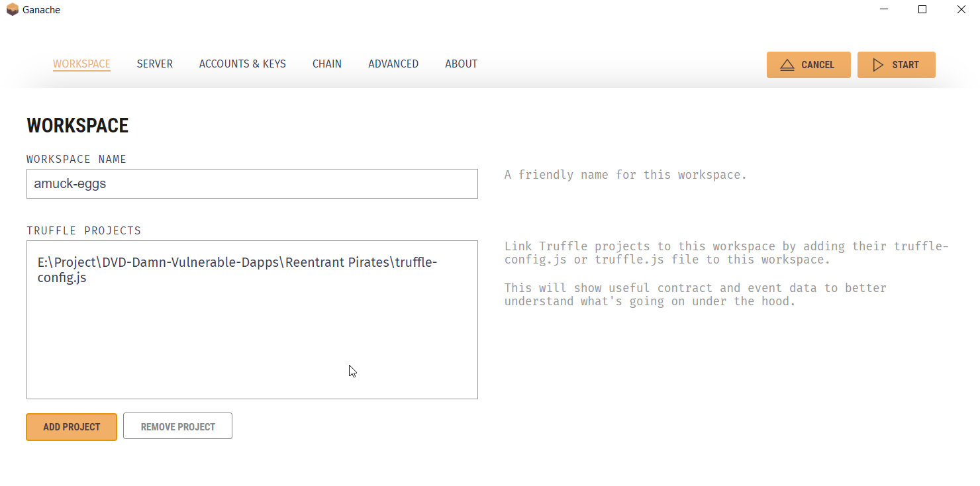
Task: Select the Reentrant Pirates truffle-config.js entry
Action: [x=237, y=270]
